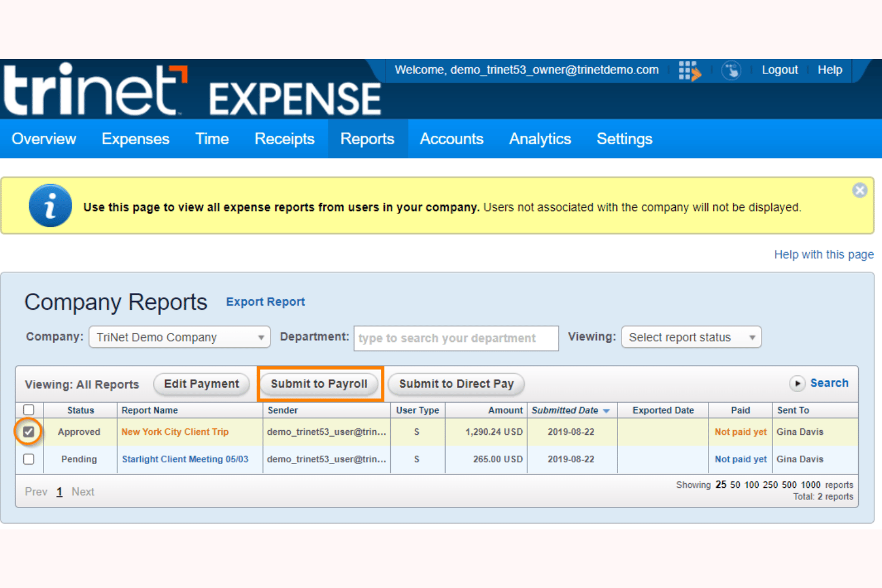Expand the Search panel arrow icon
Screen dimensions: 882x588
click(x=797, y=383)
